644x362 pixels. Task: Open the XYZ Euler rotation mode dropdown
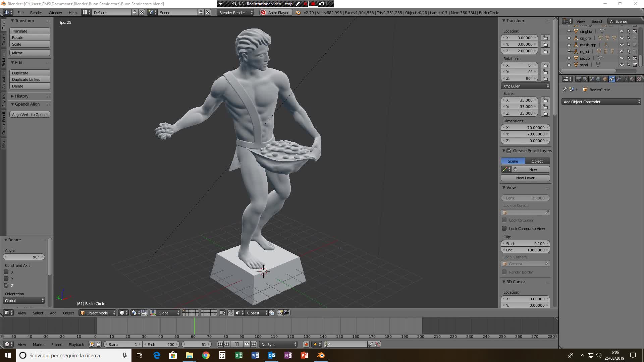[x=525, y=86]
